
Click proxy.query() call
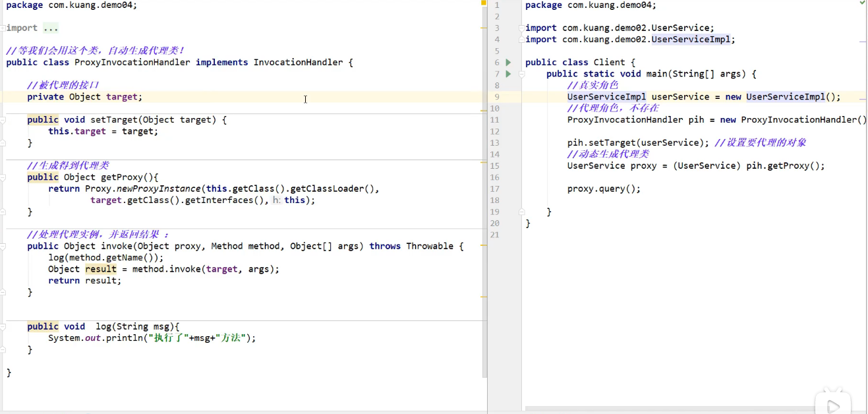tap(602, 189)
